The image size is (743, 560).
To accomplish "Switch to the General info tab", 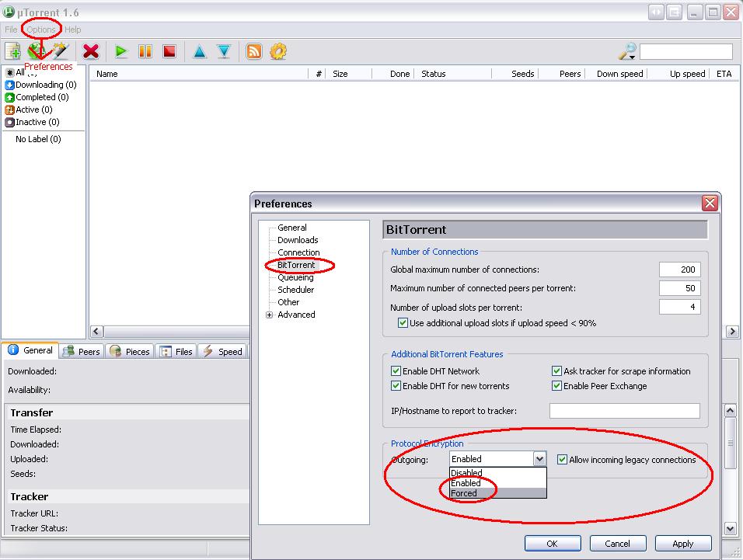I will [30, 350].
